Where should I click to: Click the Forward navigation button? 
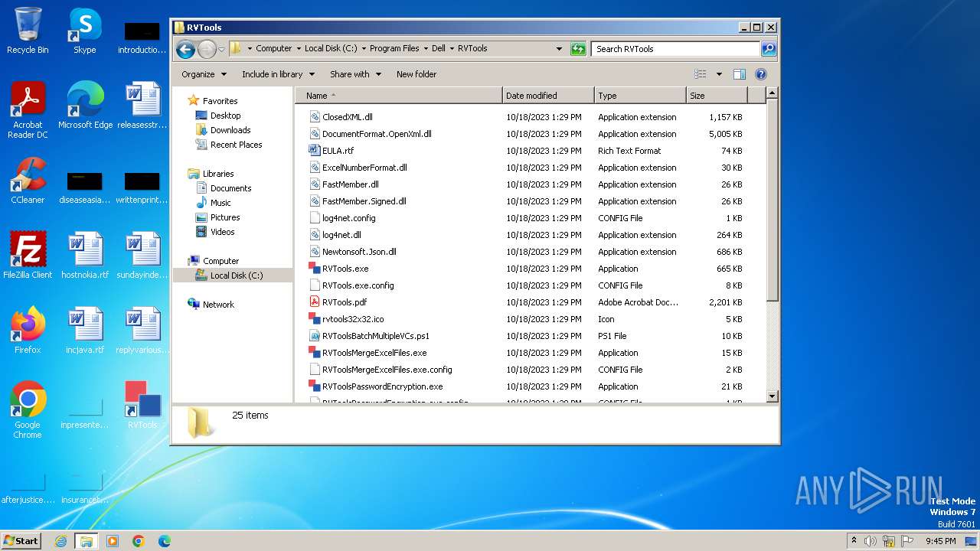tap(207, 50)
